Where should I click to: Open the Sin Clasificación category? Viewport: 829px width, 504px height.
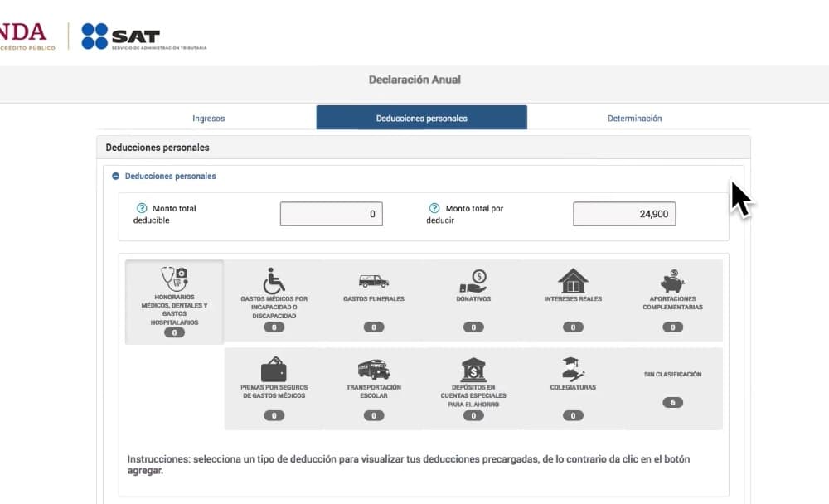[672, 387]
